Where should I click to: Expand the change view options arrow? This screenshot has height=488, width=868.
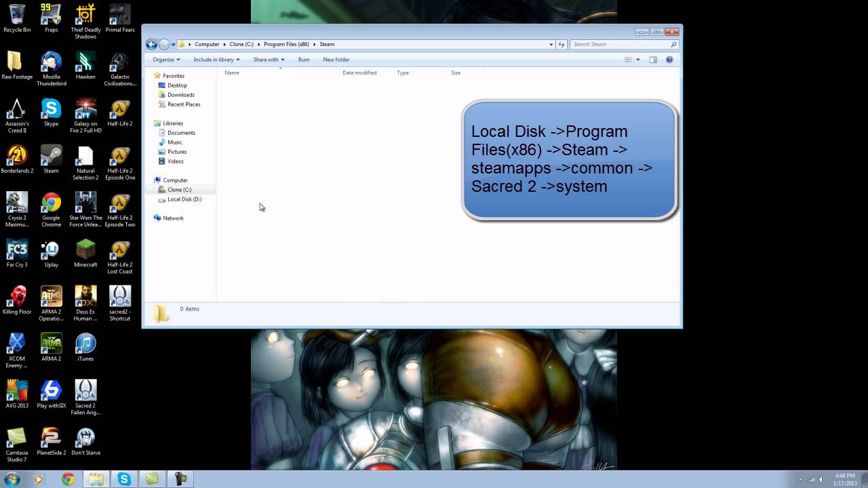[638, 60]
